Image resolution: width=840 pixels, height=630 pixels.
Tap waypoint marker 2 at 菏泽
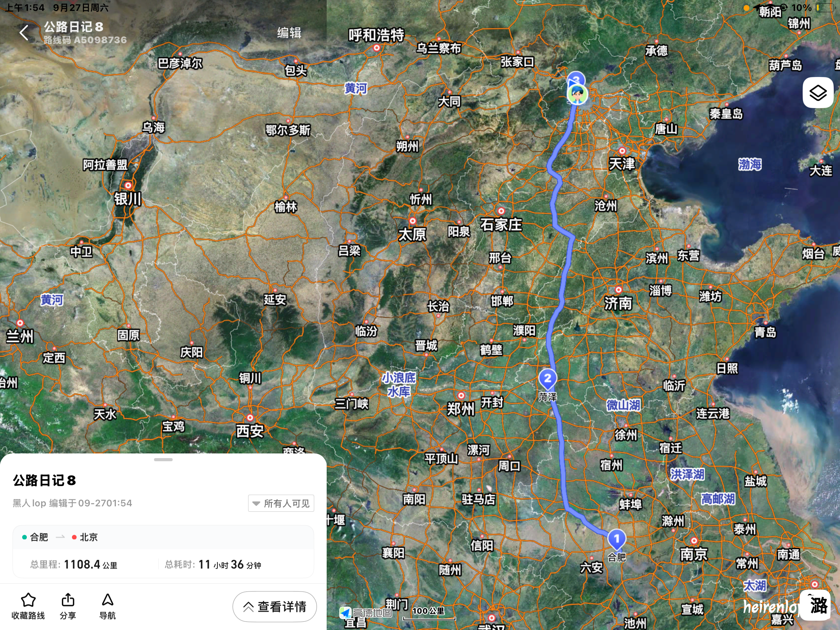548,379
